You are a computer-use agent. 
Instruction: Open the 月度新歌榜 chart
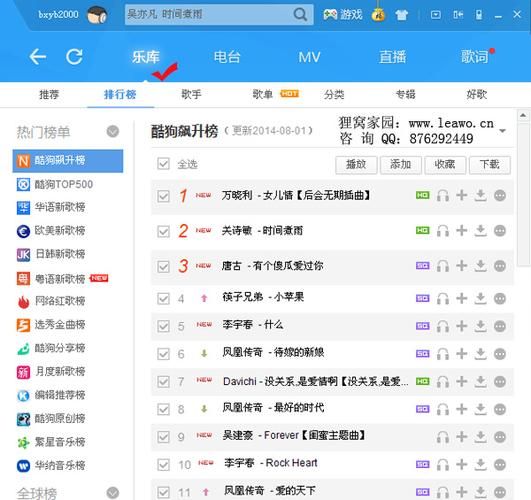(60, 372)
